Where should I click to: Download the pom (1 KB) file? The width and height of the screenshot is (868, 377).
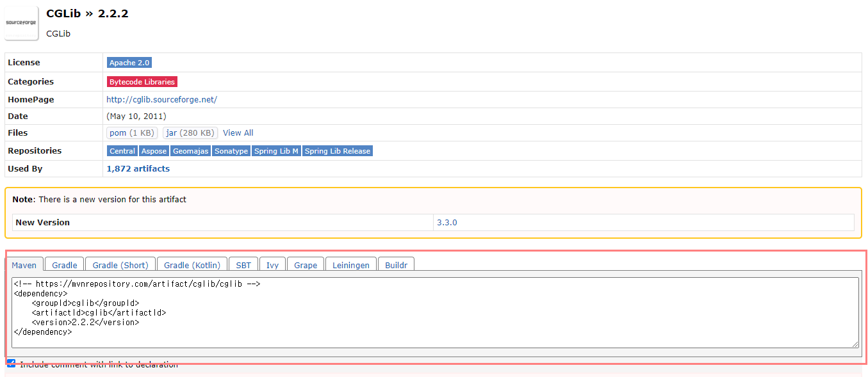click(x=132, y=133)
